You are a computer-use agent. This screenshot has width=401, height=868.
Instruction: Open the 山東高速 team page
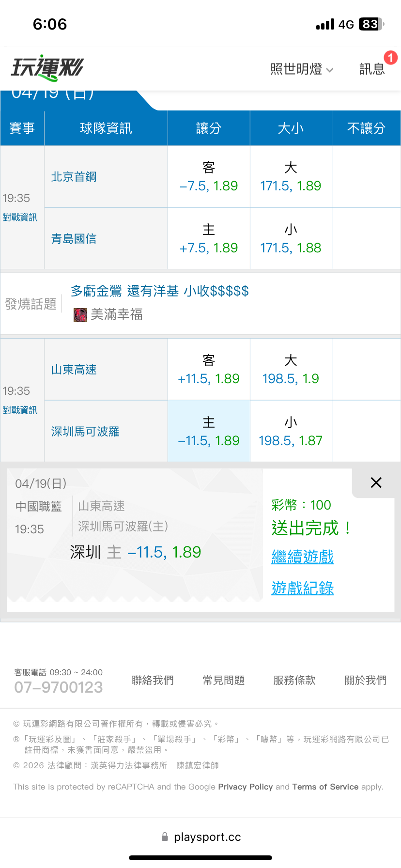[x=74, y=370]
